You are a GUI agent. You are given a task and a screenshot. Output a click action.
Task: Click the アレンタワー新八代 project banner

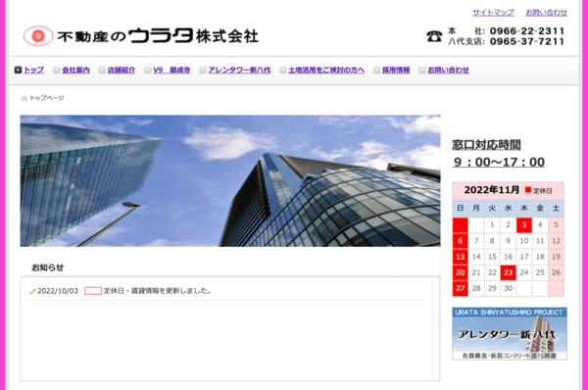510,334
